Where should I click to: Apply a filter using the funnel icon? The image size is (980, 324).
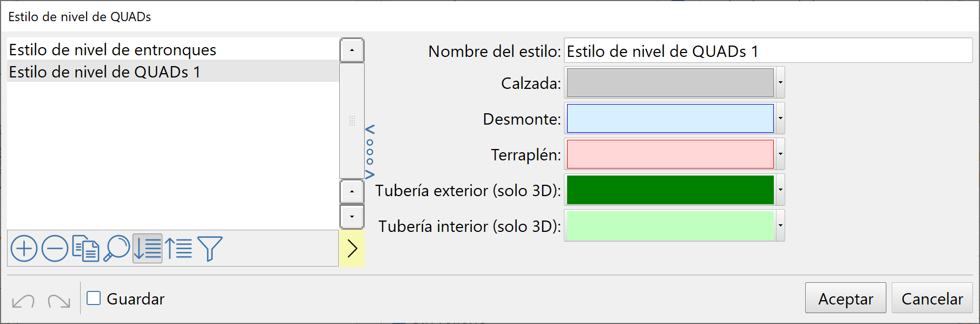(210, 248)
